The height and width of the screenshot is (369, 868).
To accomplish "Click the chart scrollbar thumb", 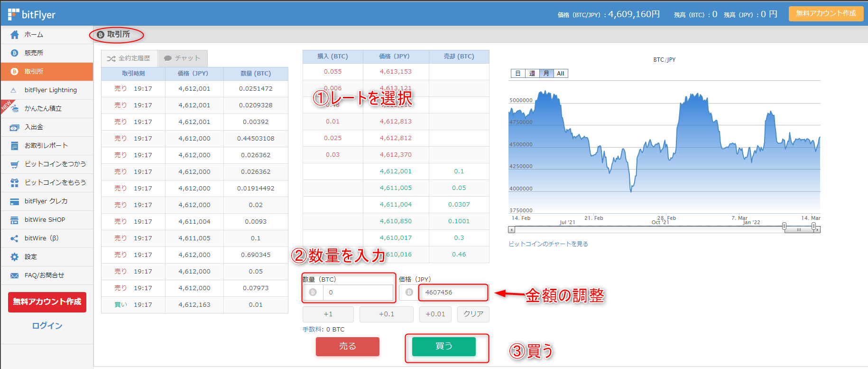I will pyautogui.click(x=799, y=230).
